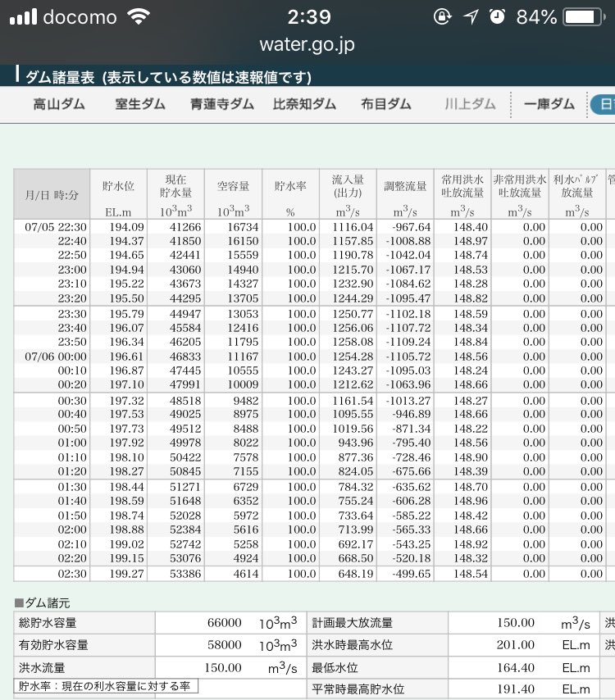The width and height of the screenshot is (615, 700).
Task: Click inflow value 1116.04
Action: tap(353, 227)
